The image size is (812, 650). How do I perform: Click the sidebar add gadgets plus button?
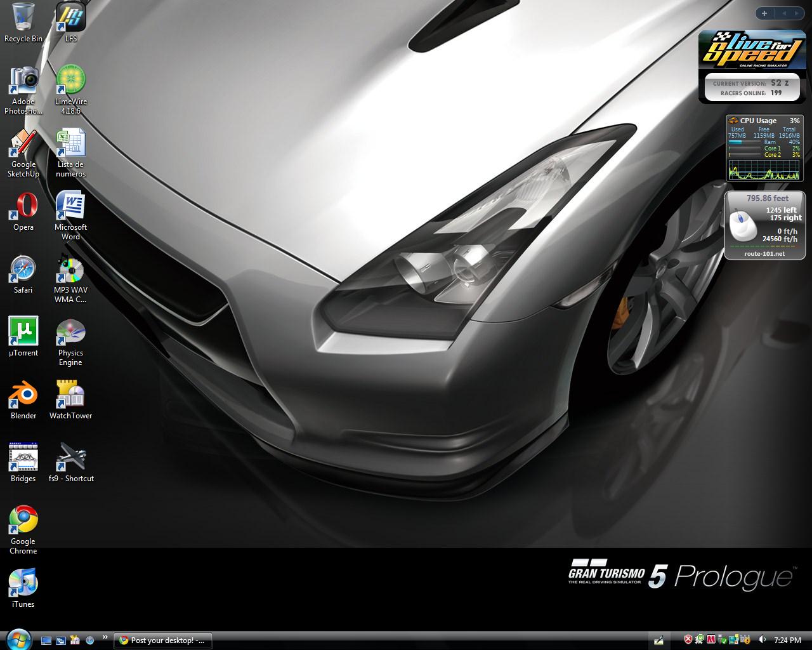pos(764,13)
